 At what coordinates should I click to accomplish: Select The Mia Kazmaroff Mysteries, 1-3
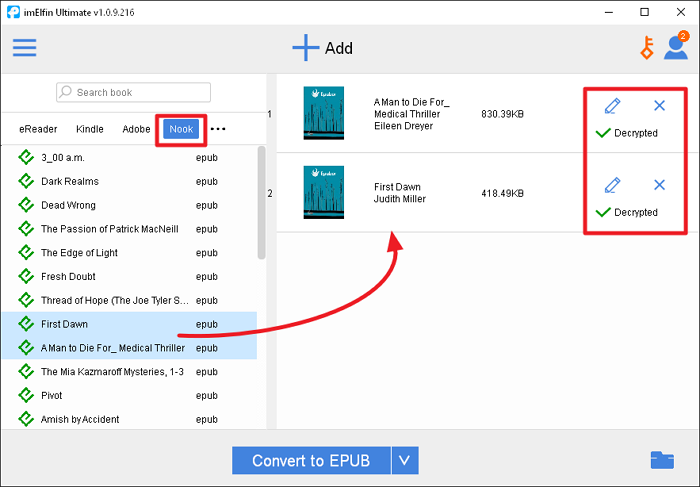(x=129, y=371)
